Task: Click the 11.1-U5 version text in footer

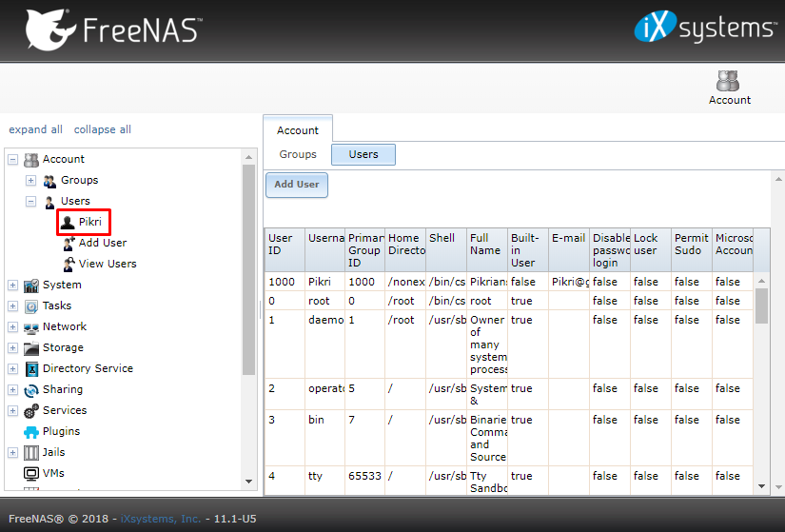Action: [235, 519]
